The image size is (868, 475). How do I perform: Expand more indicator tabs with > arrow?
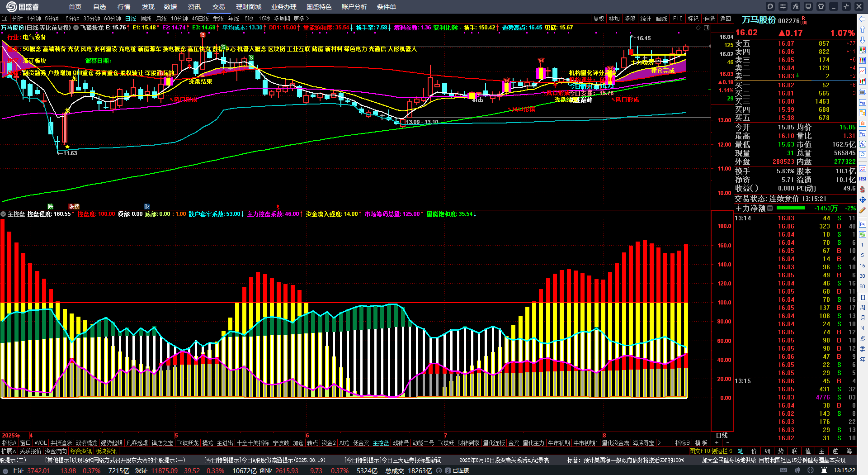659,443
